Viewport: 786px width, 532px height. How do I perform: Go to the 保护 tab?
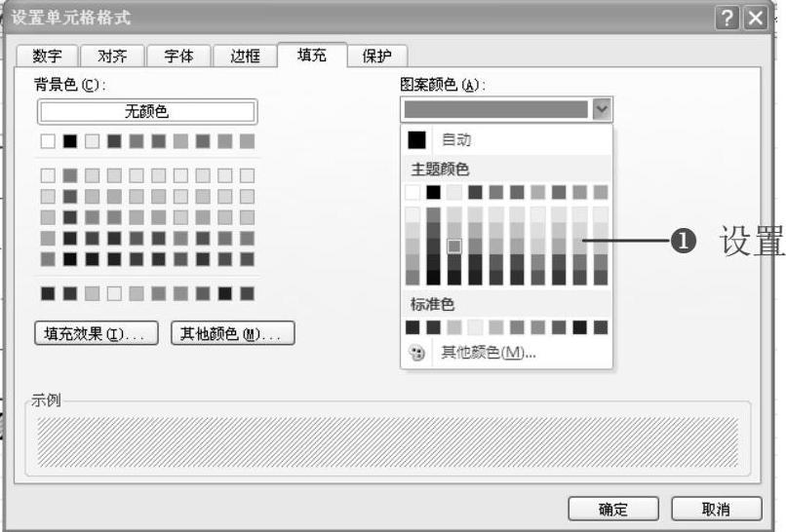(377, 56)
